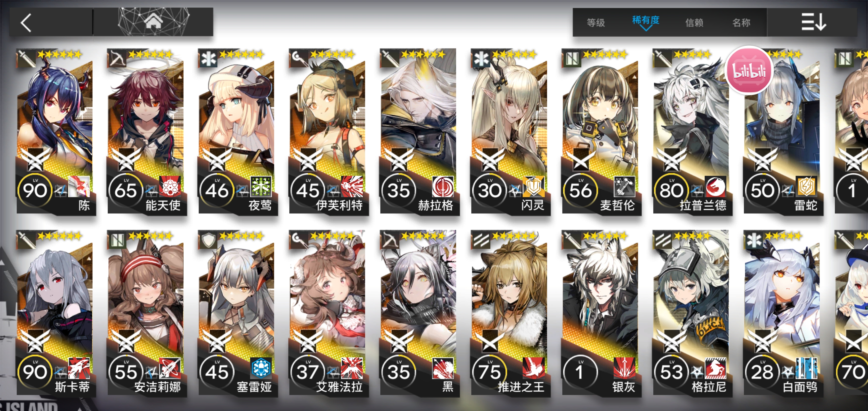
Task: Sort operators by 名称
Action: coord(741,23)
